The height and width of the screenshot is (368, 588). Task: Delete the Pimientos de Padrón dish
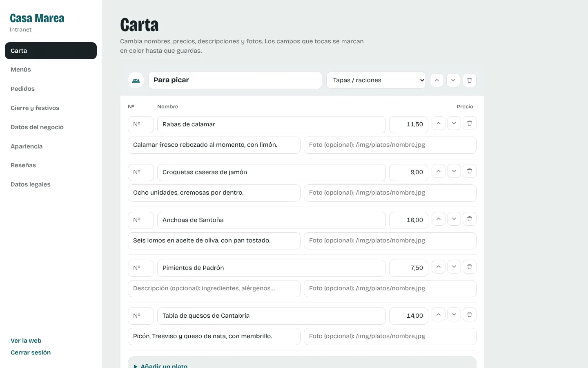click(x=470, y=267)
